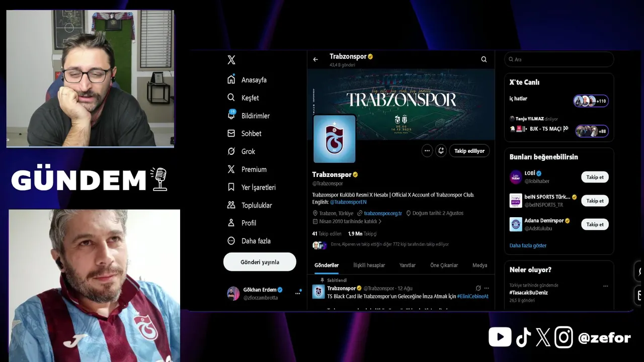Viewport: 644px width, 362px height.
Task: Select Medya tab
Action: 479,265
